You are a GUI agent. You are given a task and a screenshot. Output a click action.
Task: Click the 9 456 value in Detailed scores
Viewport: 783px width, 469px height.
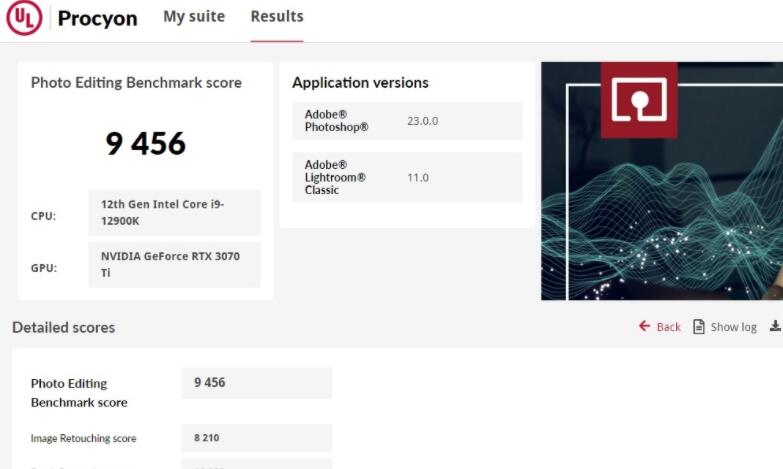256,383
